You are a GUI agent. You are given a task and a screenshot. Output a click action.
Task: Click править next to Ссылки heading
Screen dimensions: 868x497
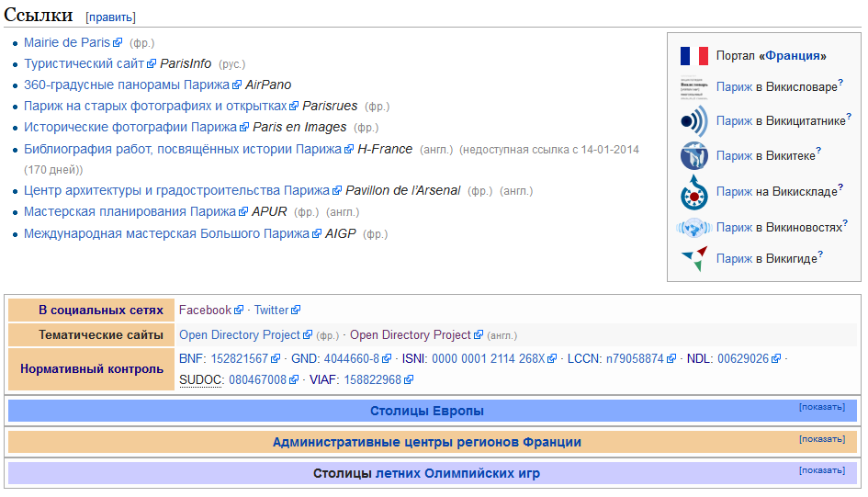(110, 17)
